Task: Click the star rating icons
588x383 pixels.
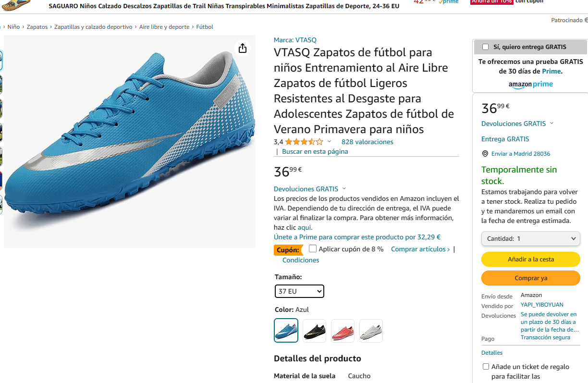Action: (x=304, y=142)
